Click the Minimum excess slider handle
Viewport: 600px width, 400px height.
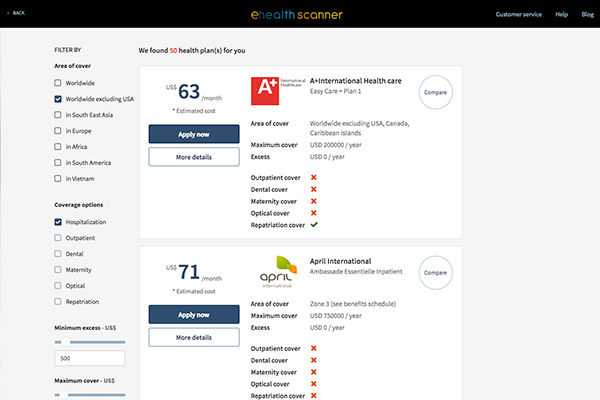(x=65, y=341)
